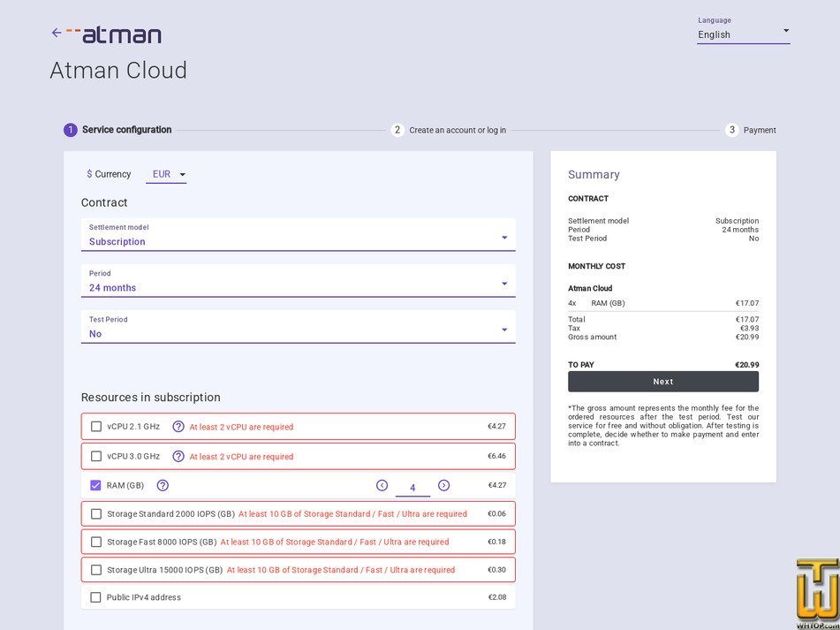Image resolution: width=840 pixels, height=630 pixels.
Task: Increase RAM amount with right arrow
Action: (443, 485)
